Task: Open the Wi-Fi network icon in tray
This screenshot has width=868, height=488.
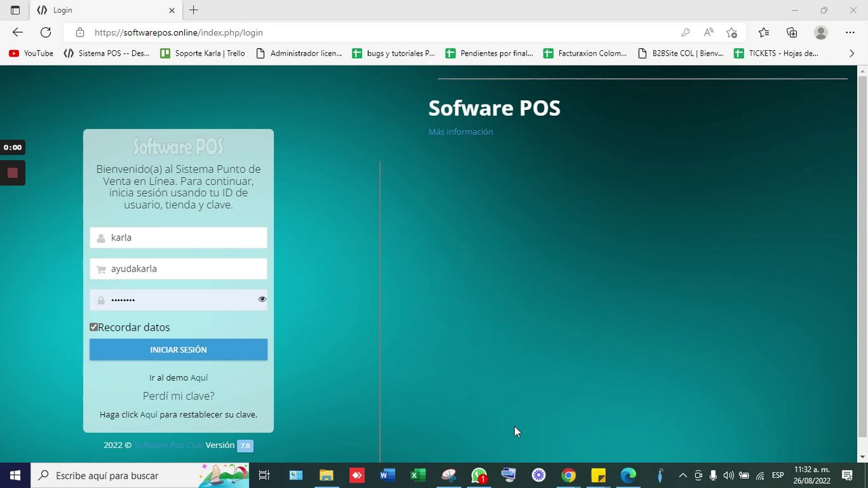Action: point(760,475)
